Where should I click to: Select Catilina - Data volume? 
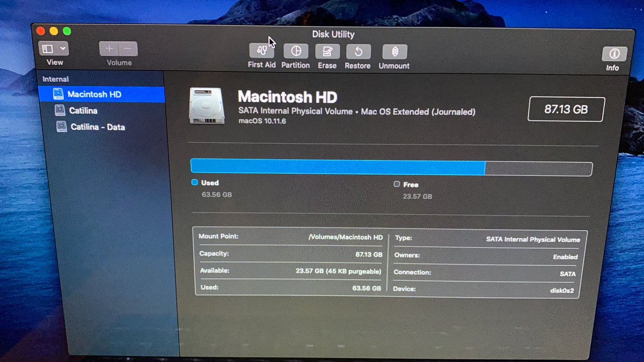click(98, 127)
